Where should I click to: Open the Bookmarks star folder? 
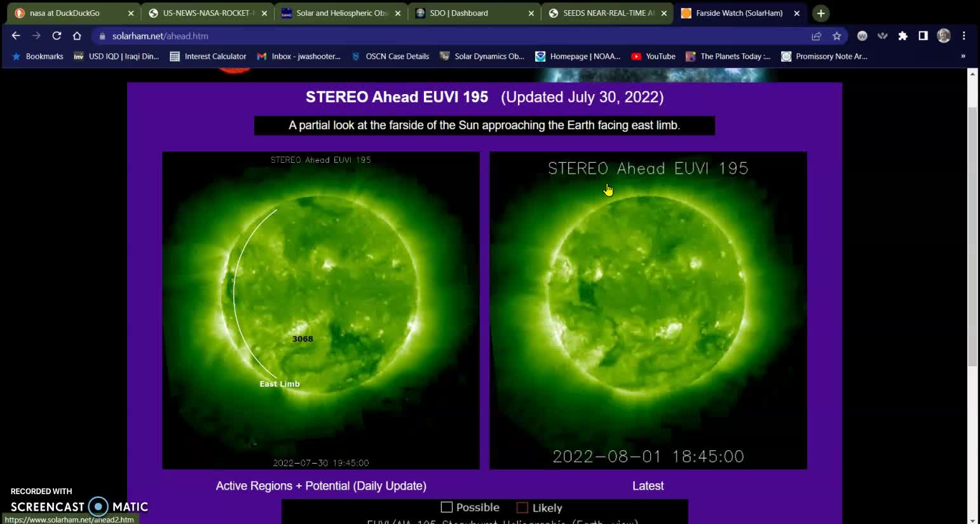click(x=37, y=57)
